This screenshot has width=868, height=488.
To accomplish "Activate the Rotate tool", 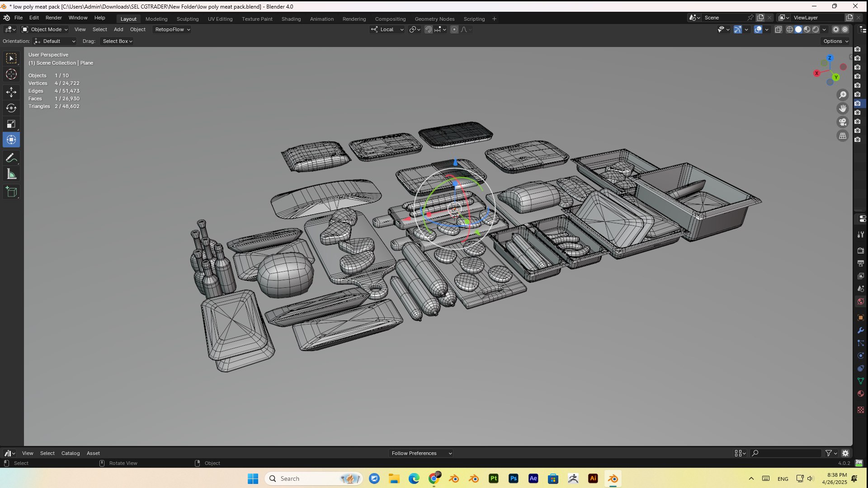I will 11,108.
